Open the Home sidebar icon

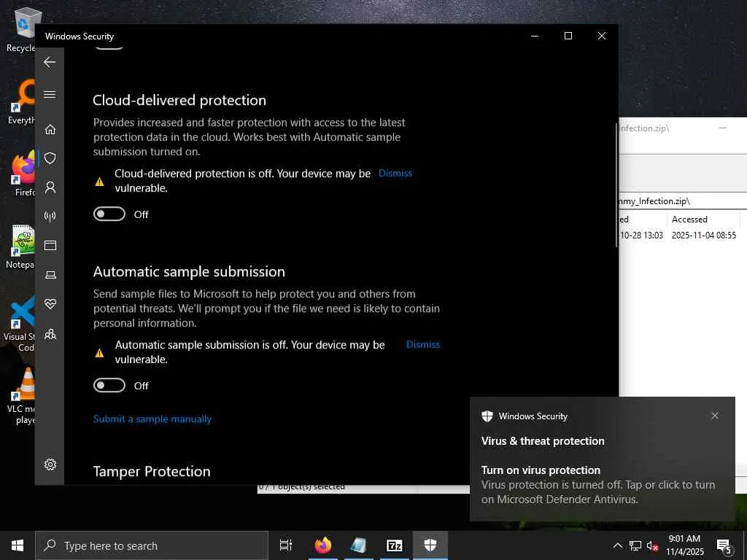50,129
